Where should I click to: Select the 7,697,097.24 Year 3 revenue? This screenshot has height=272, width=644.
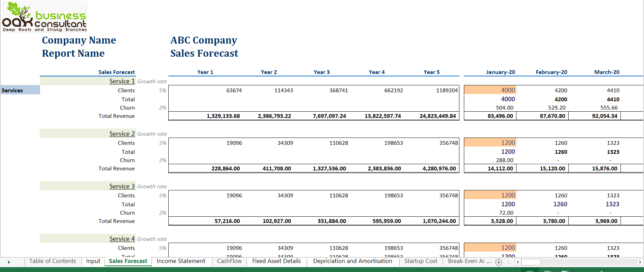329,116
